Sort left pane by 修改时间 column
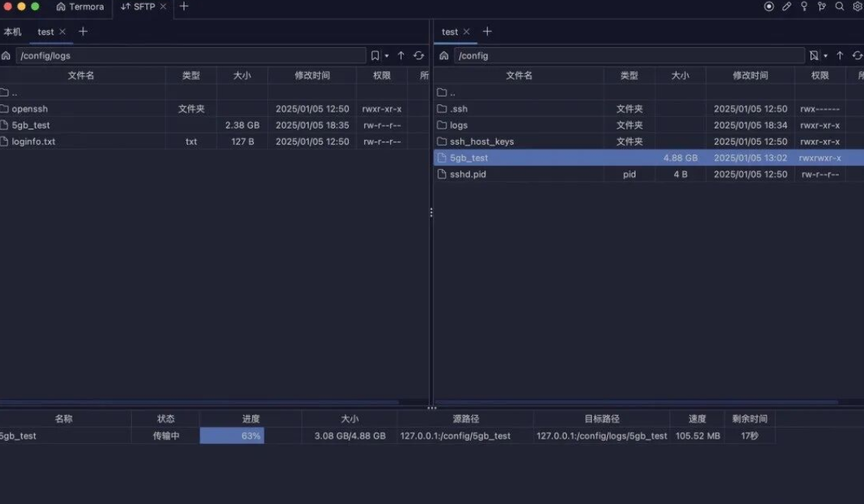The image size is (864, 504). (312, 75)
